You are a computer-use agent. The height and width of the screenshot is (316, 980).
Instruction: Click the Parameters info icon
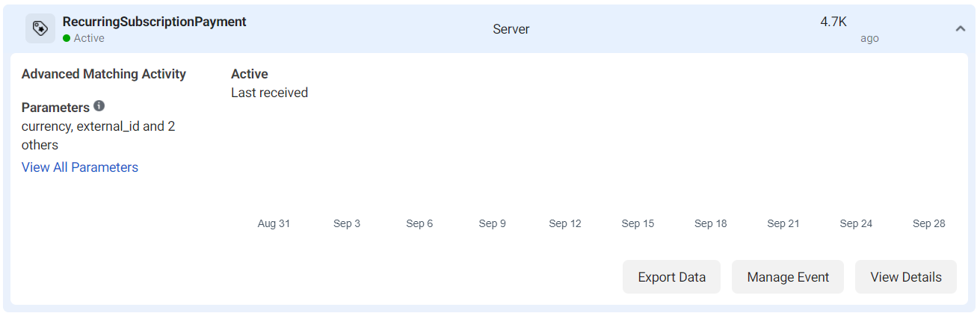(99, 106)
